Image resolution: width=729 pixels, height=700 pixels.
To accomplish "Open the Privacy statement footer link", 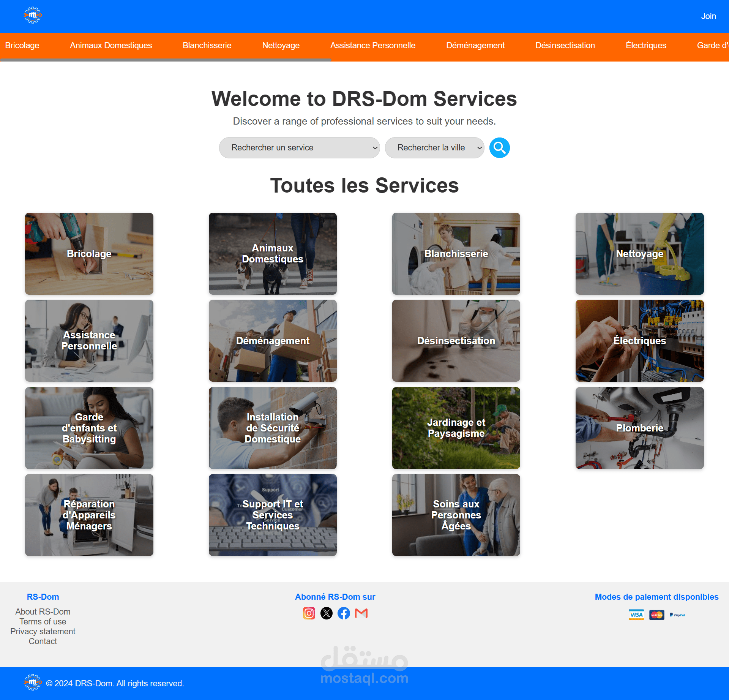I will point(43,631).
